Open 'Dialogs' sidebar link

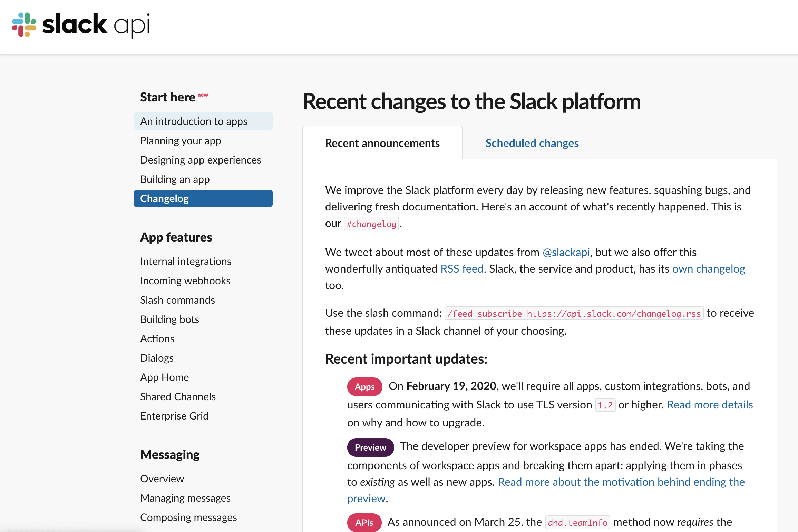point(157,358)
